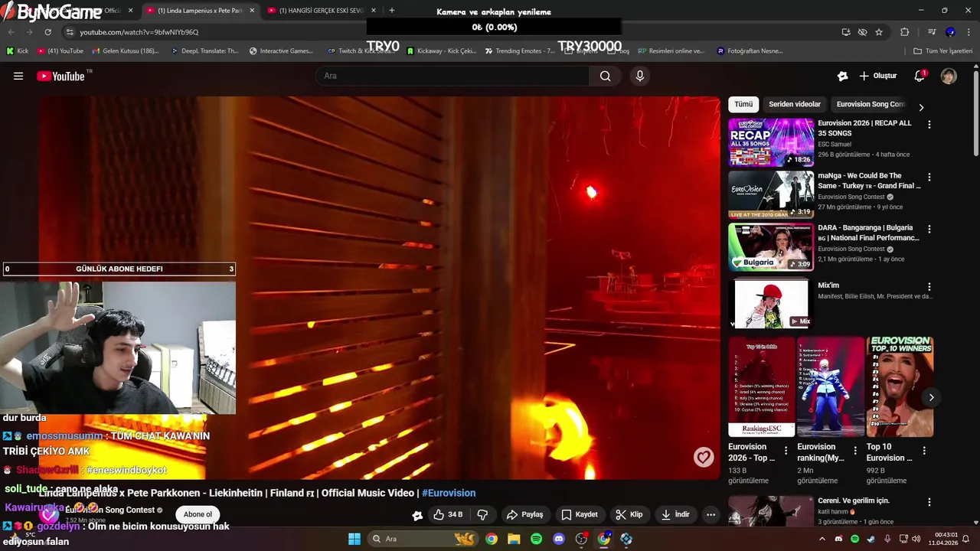This screenshot has width=980, height=551.
Task: Reload the page in Chrome
Action: [47, 32]
